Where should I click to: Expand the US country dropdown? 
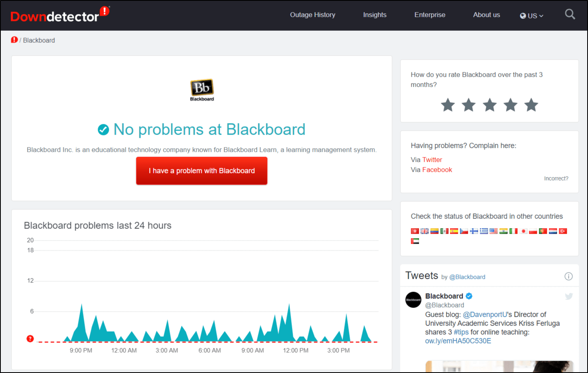point(531,16)
